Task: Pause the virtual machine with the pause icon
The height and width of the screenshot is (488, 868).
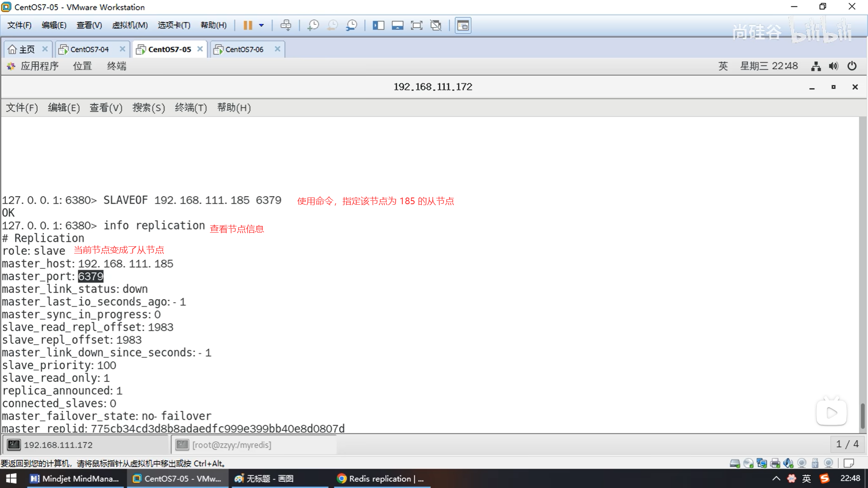Action: click(247, 25)
